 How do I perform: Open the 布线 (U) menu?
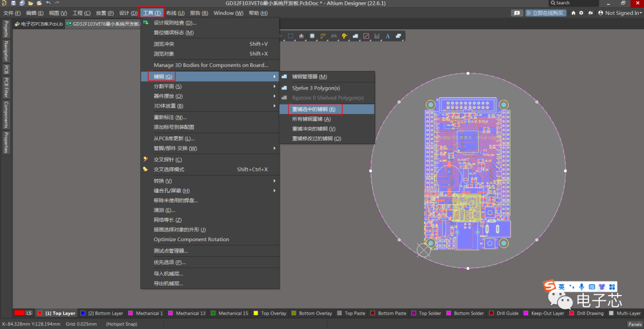[x=175, y=13]
